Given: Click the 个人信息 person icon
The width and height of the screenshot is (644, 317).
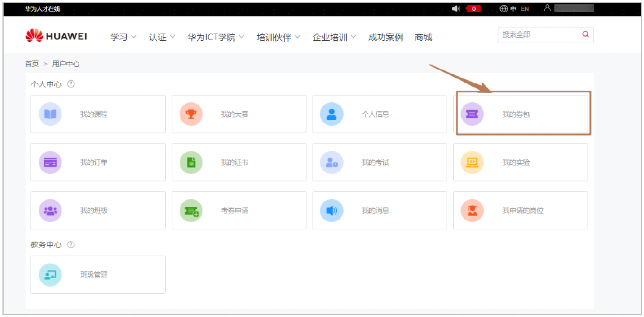Looking at the screenshot, I should [x=331, y=114].
